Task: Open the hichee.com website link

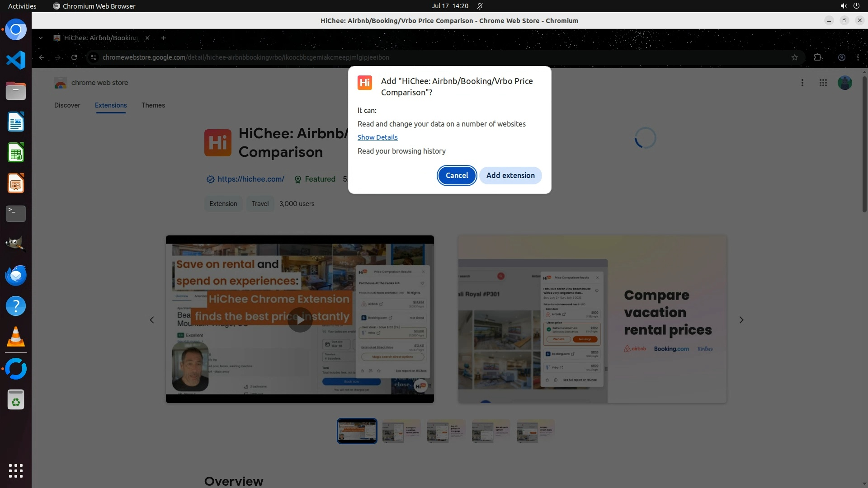Action: click(250, 179)
